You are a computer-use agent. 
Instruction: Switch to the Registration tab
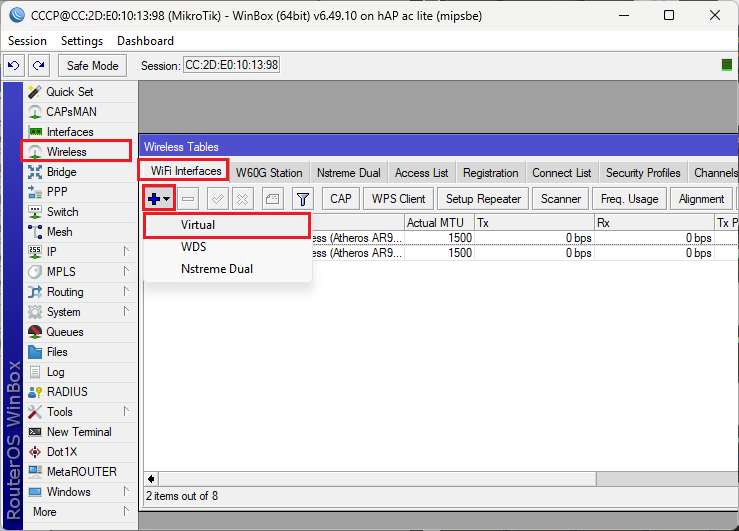click(491, 173)
